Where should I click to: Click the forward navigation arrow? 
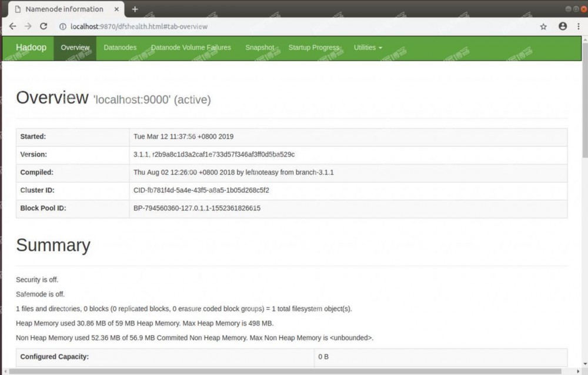click(x=28, y=26)
